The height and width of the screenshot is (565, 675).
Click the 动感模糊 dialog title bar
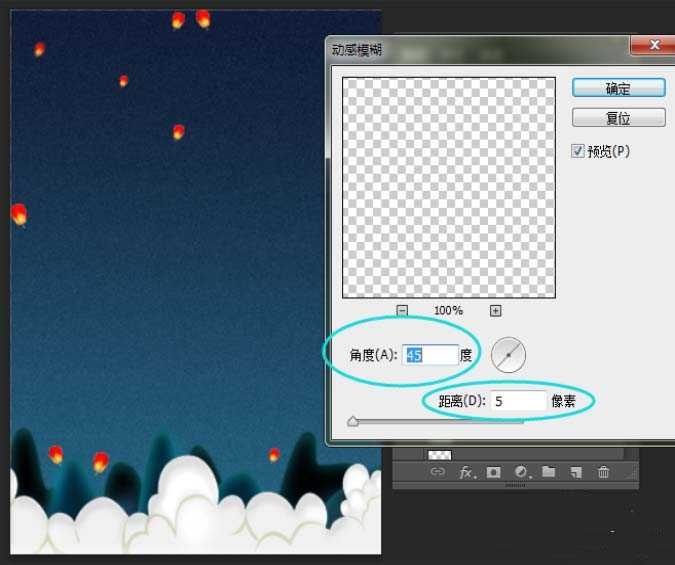(470, 47)
